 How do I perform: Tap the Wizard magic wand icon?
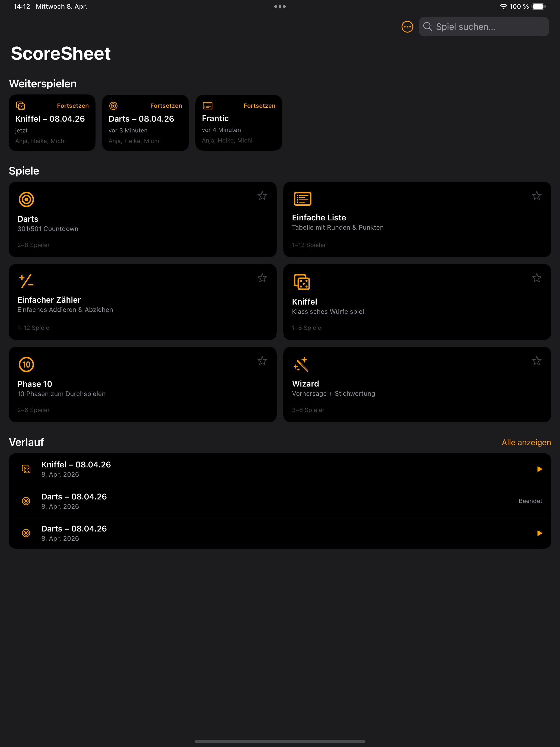point(301,364)
